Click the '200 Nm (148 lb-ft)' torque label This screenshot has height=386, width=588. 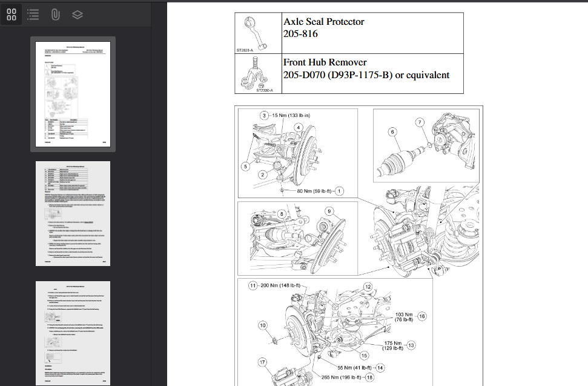280,285
